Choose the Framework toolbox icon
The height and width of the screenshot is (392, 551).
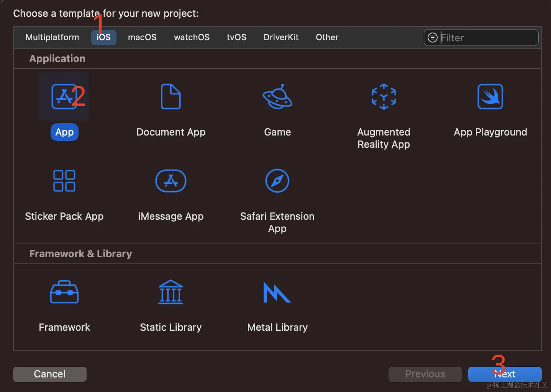(64, 292)
